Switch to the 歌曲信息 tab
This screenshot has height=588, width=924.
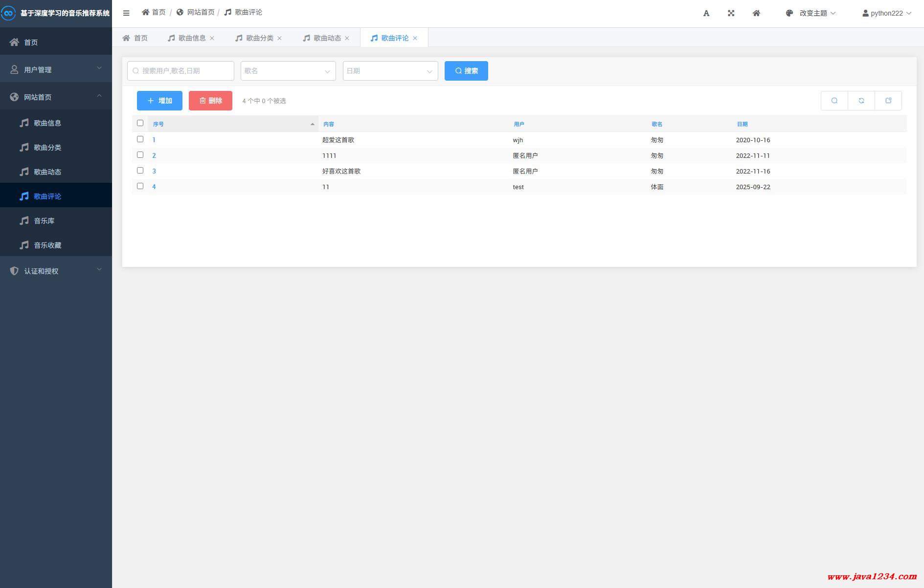pyautogui.click(x=192, y=38)
